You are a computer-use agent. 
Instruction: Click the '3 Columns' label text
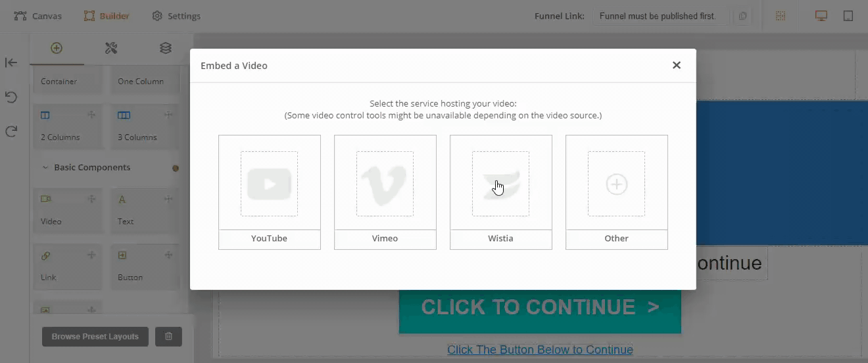coord(137,137)
